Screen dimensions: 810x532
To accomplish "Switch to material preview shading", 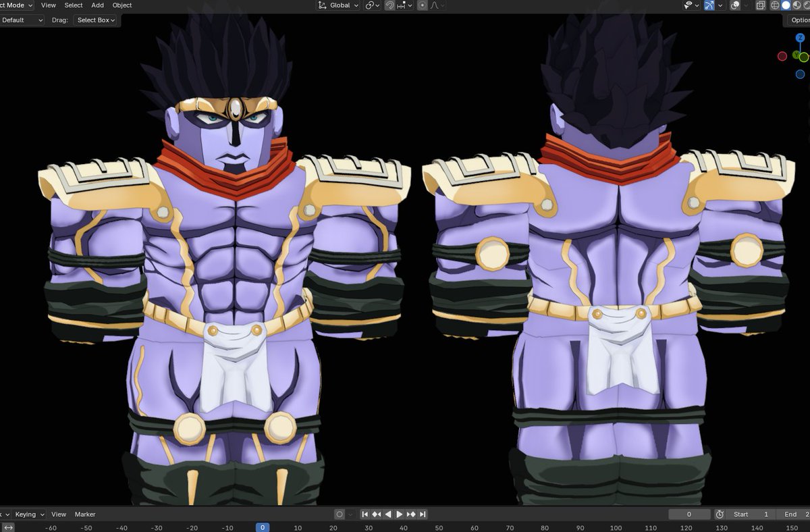I will click(797, 5).
